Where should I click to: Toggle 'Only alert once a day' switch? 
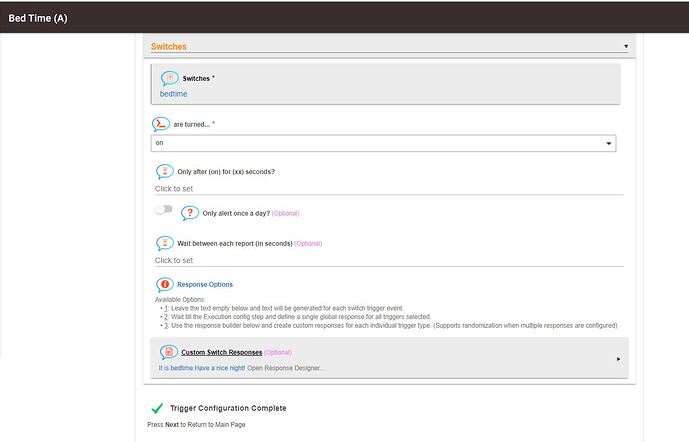(163, 210)
